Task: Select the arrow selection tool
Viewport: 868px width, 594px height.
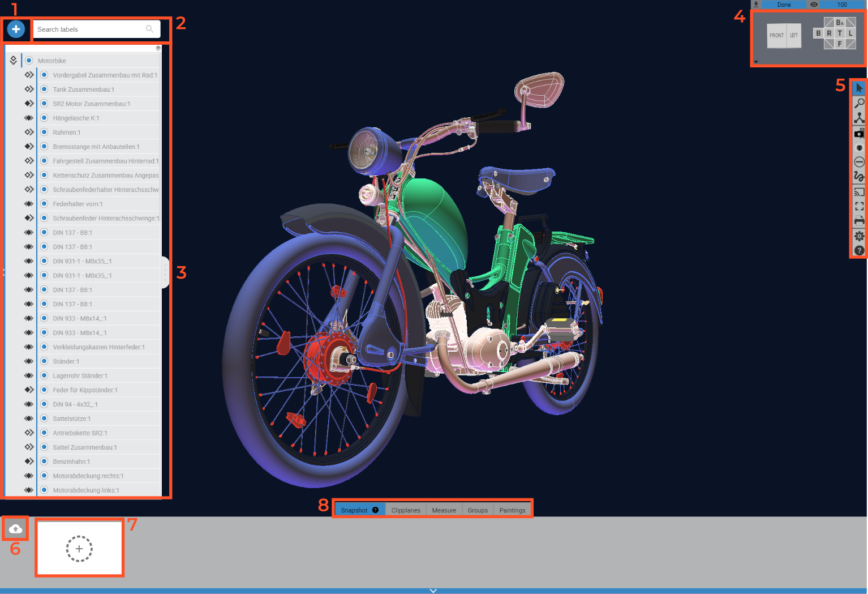Action: [x=859, y=88]
